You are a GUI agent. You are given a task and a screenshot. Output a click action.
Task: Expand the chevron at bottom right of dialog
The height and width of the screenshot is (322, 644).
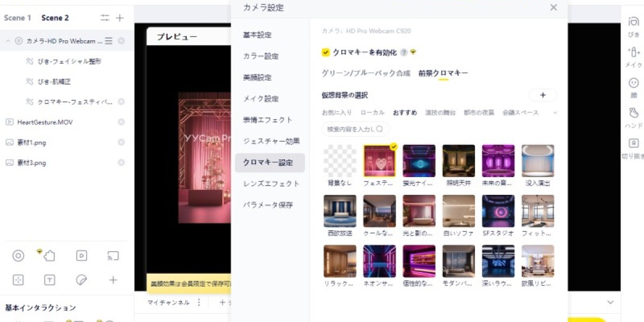(610, 302)
